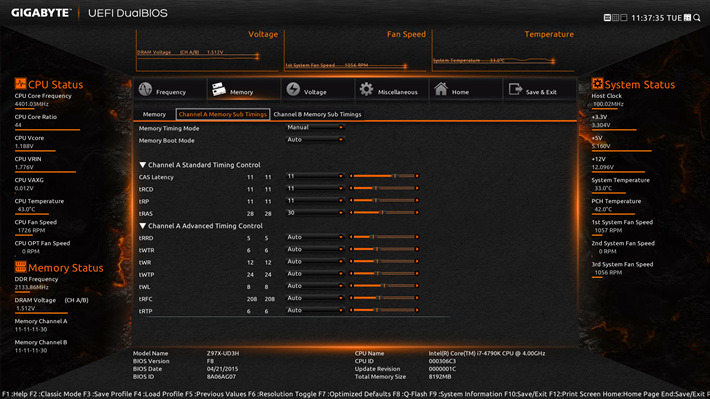The width and height of the screenshot is (710, 399).
Task: Open Save & Exit via its exit icon
Action: pos(515,89)
